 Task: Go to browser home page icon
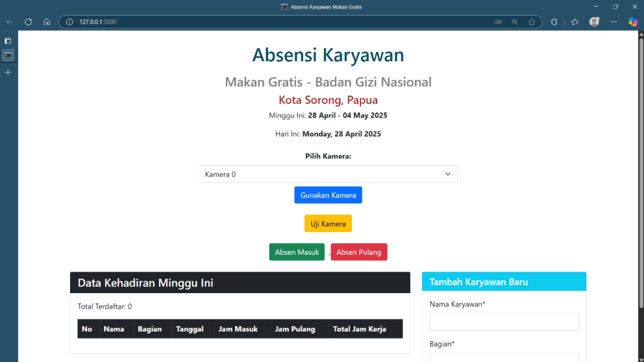(x=47, y=22)
